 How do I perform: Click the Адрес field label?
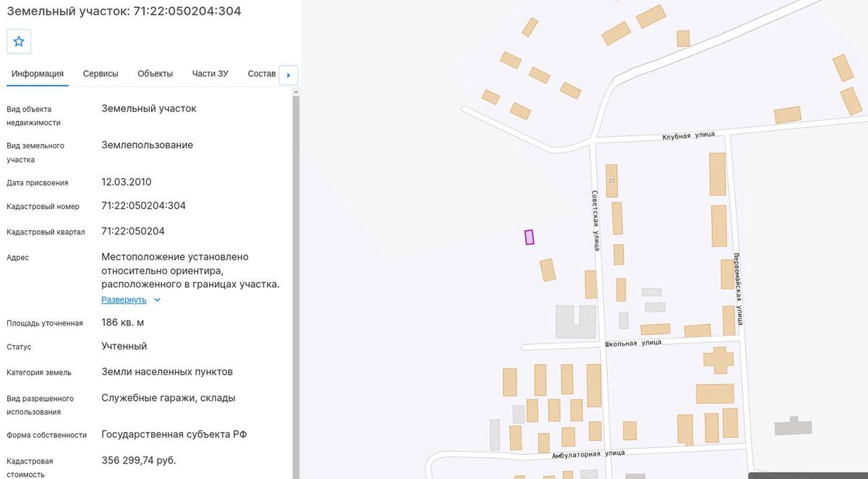pos(18,258)
